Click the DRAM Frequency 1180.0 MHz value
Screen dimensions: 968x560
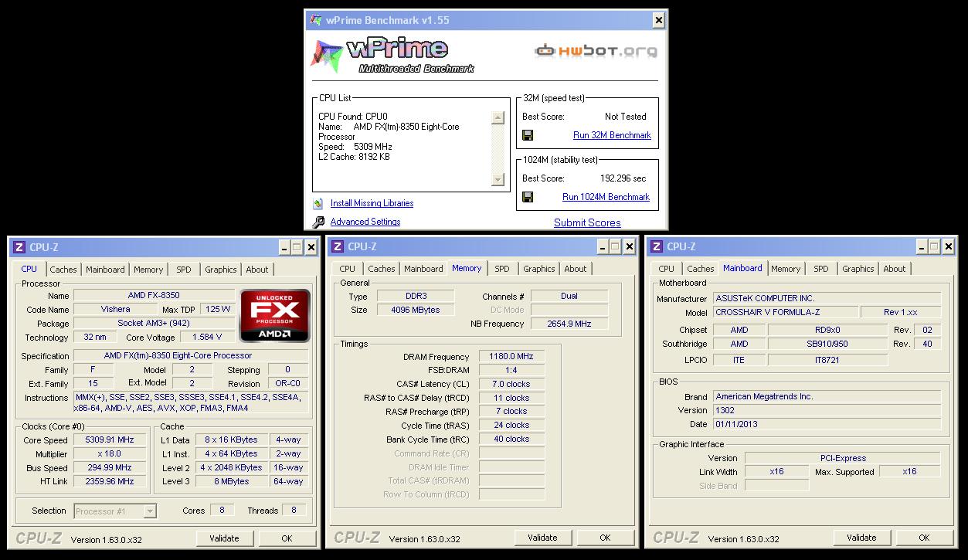point(511,357)
